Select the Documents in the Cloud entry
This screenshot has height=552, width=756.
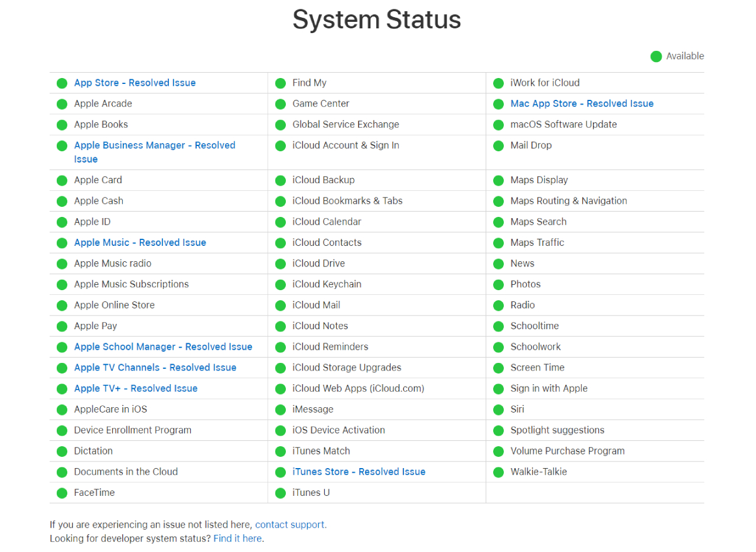point(126,472)
